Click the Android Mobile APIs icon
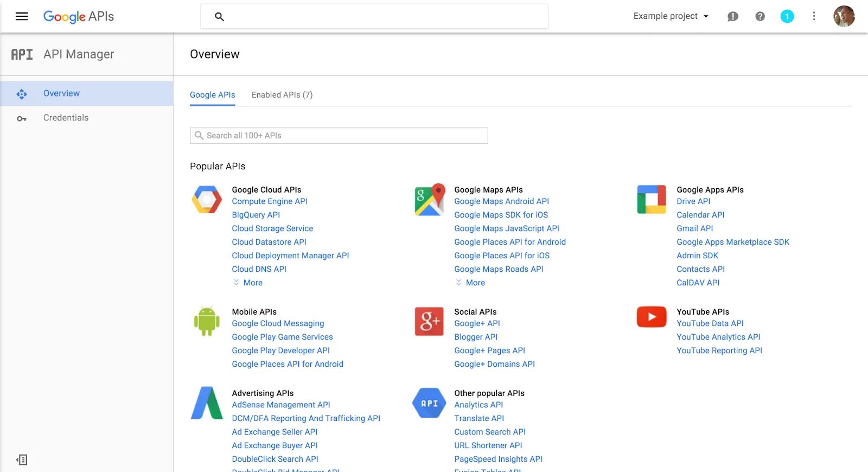This screenshot has height=472, width=868. coord(207,321)
